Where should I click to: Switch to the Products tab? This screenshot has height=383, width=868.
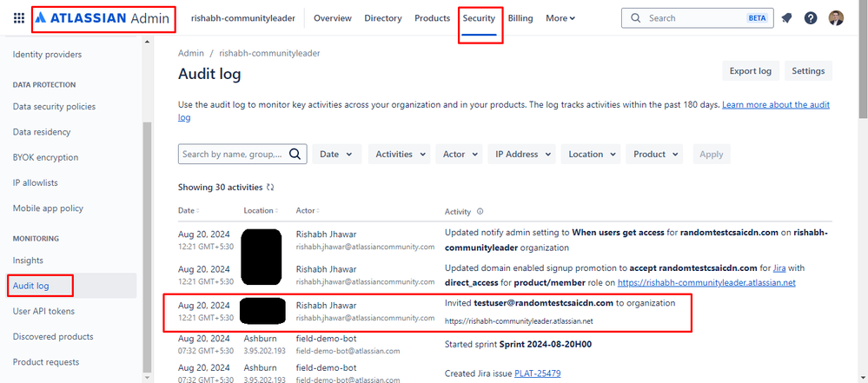point(433,18)
